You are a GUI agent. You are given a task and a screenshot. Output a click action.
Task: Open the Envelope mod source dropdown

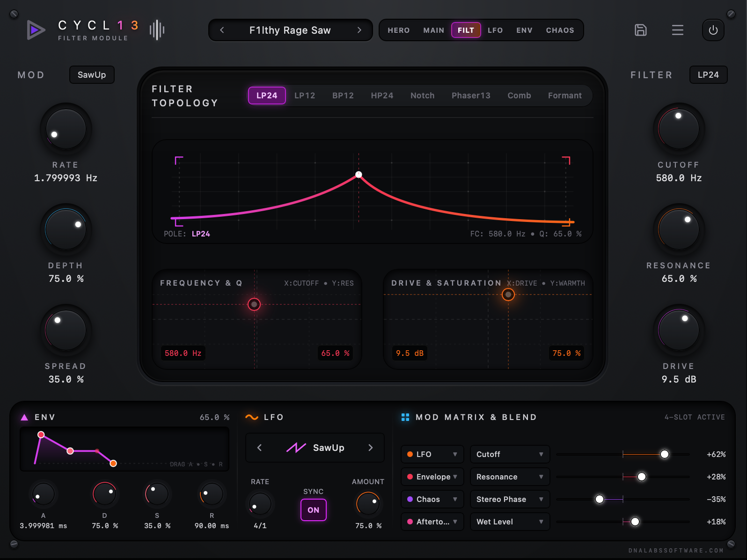(432, 477)
